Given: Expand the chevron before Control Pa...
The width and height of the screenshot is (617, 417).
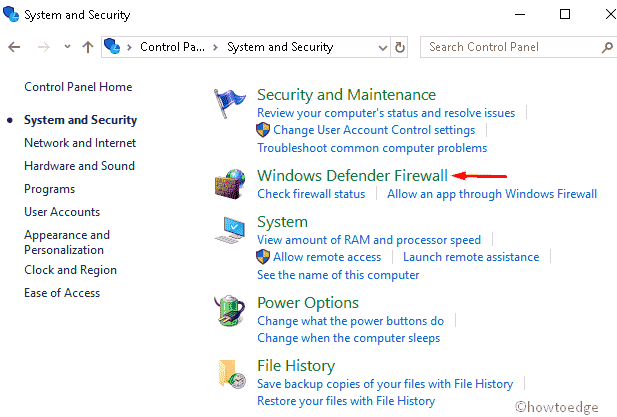Looking at the screenshot, I should pyautogui.click(x=129, y=48).
